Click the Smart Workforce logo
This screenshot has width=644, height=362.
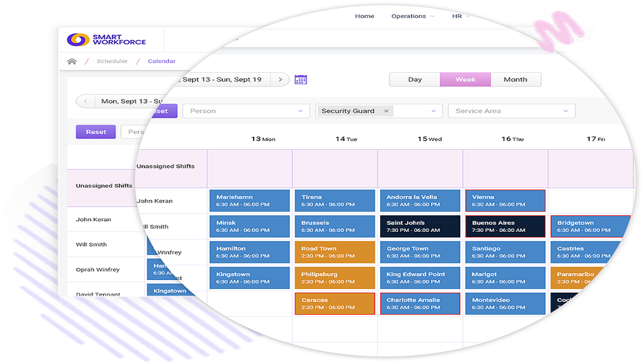pos(107,40)
